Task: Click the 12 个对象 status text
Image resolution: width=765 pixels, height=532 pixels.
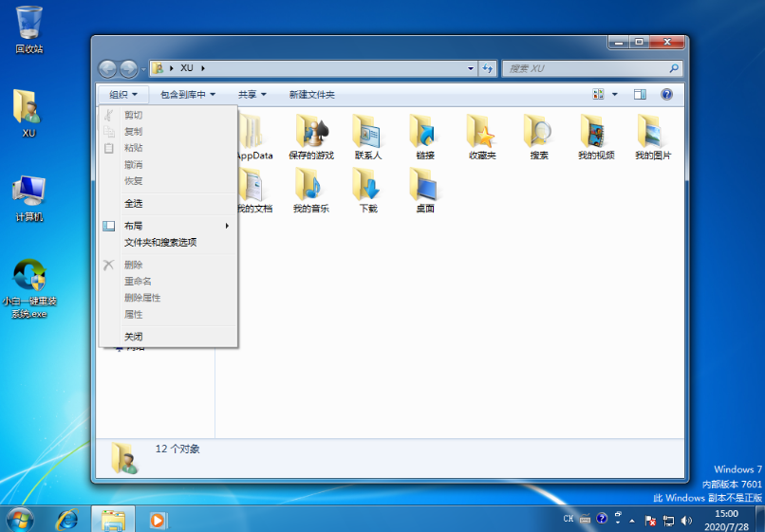Action: coord(177,449)
